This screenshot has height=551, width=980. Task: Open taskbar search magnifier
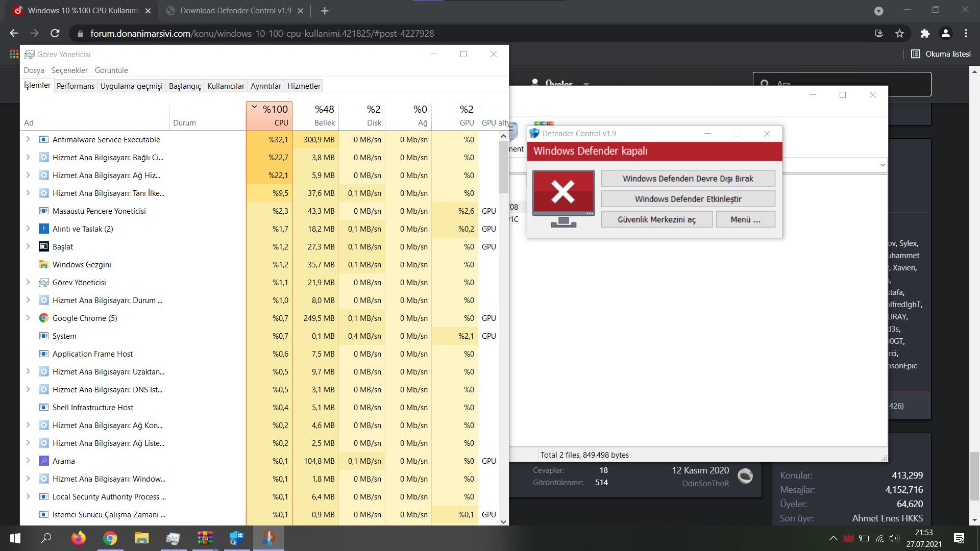pyautogui.click(x=46, y=538)
